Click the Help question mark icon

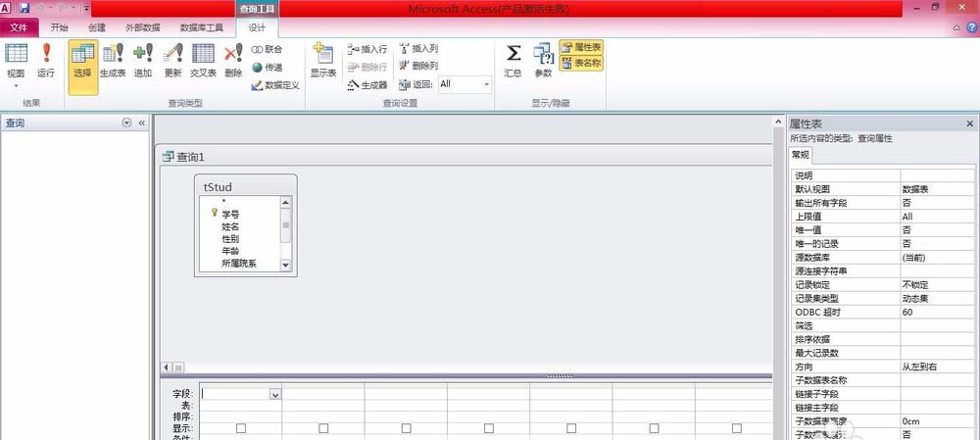coord(972,27)
